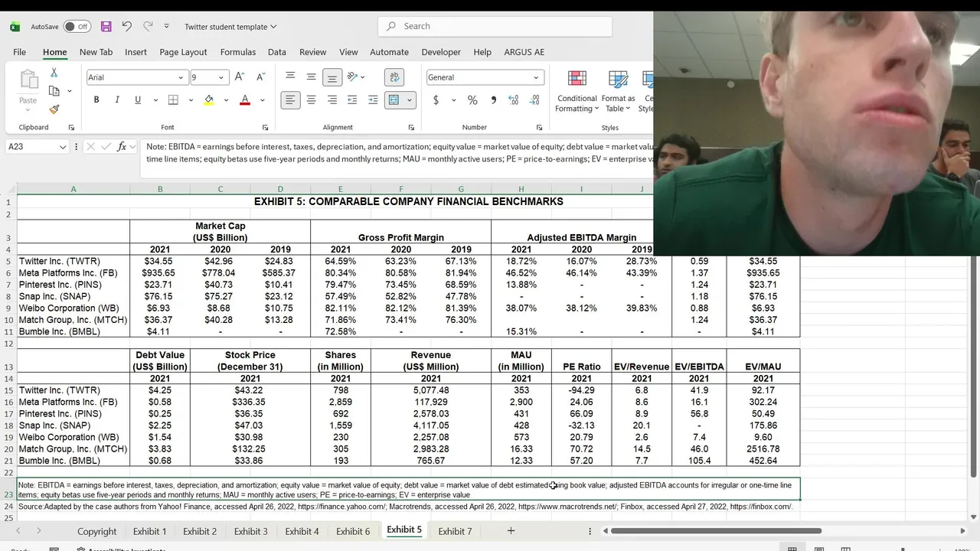
Task: Click the Comma Style icon
Action: [493, 100]
